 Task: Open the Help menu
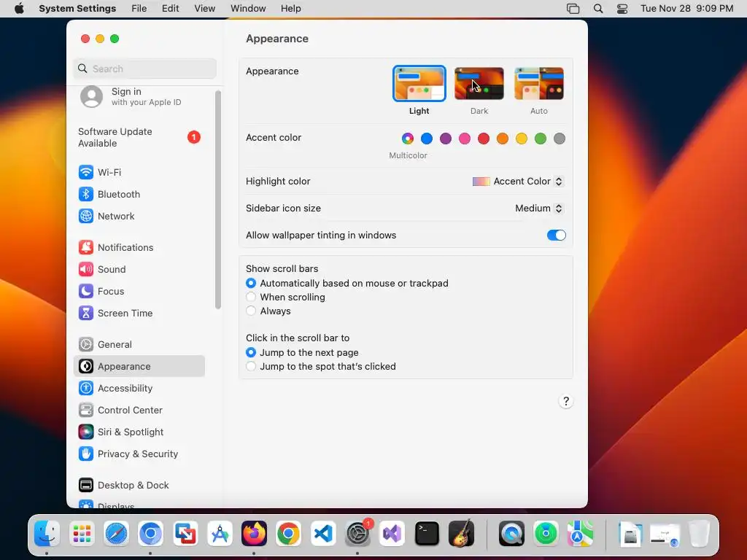point(290,9)
